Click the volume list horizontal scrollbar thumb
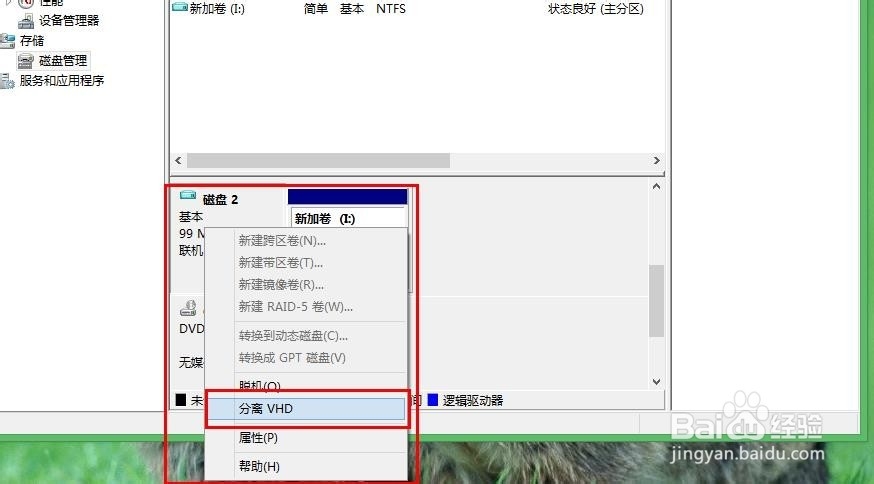 coord(318,161)
